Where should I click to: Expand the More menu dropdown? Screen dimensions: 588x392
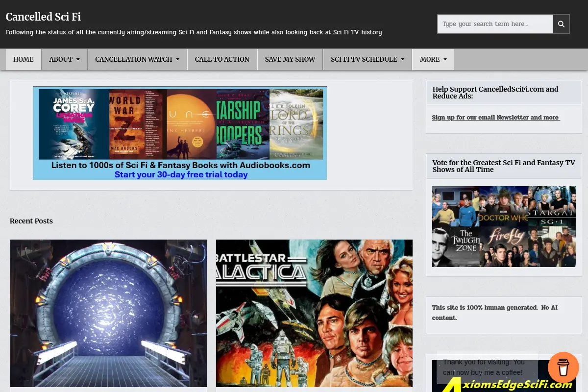(x=433, y=59)
